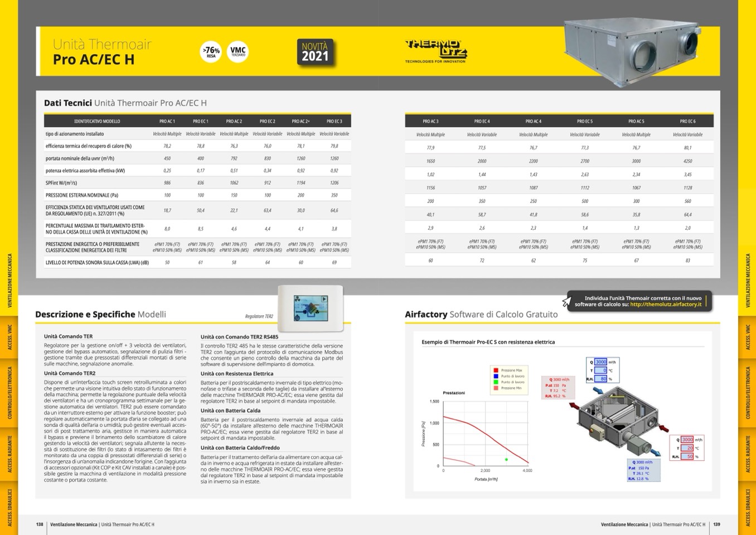Image resolution: width=756 pixels, height=535 pixels.
Task: Click the Thermolutz logo in the header
Action: pyautogui.click(x=435, y=50)
